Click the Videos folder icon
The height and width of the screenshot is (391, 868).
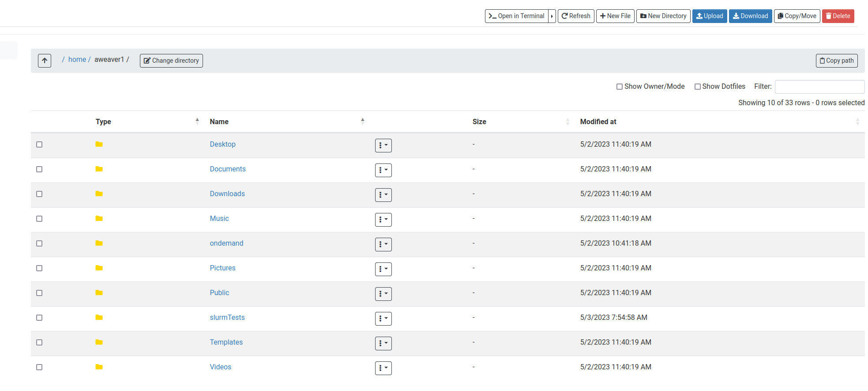(x=99, y=367)
